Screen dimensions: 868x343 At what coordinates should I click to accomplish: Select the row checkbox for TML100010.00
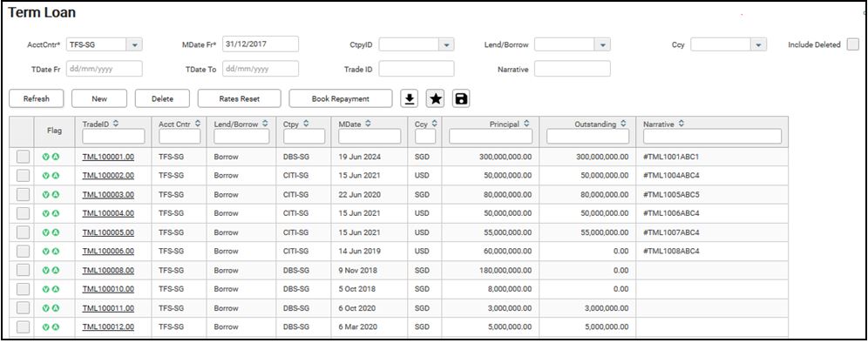point(23,289)
